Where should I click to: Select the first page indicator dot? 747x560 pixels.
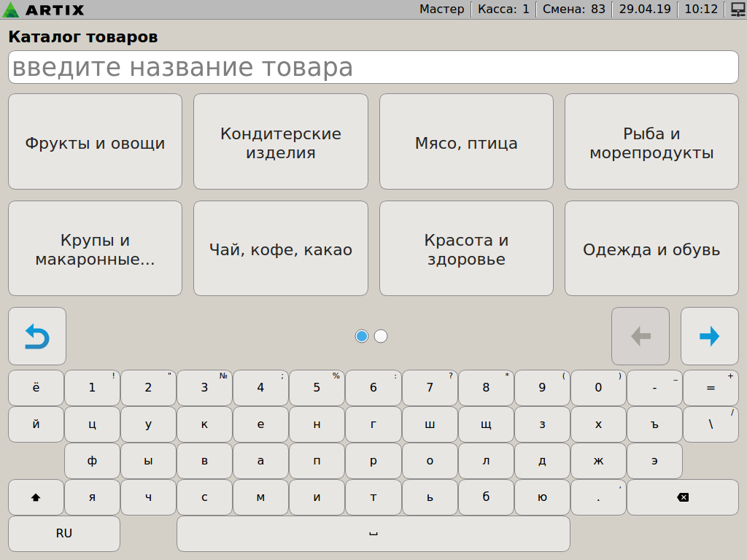point(362,336)
